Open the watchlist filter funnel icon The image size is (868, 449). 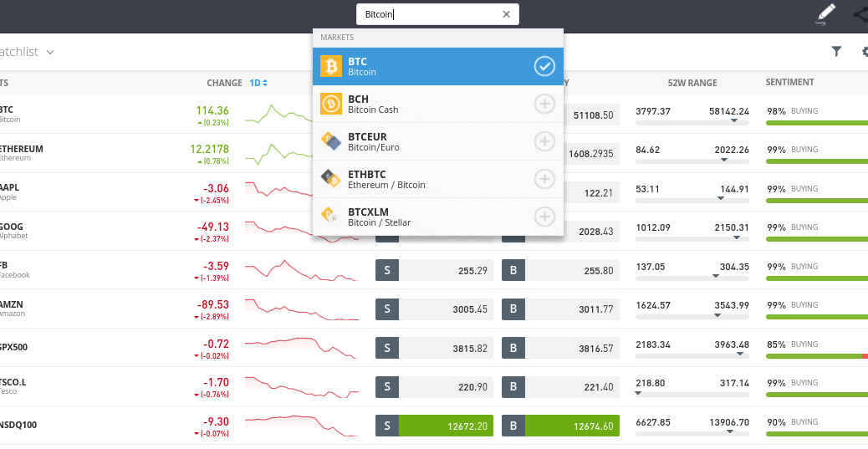(836, 52)
